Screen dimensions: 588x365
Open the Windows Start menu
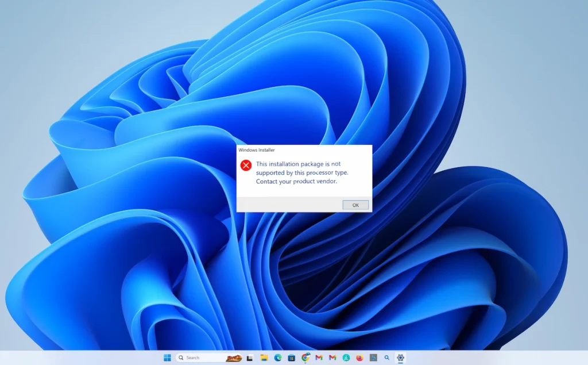(167, 358)
